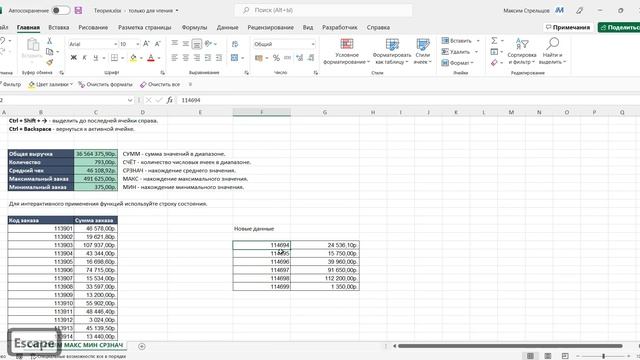The width and height of the screenshot is (640, 360).
Task: Toggle wrap text icon
Action: tap(235, 44)
